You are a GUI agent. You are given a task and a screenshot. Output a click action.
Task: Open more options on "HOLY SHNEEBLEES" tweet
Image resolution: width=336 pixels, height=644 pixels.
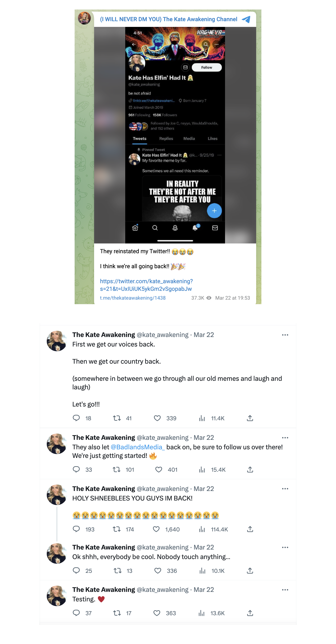[285, 489]
